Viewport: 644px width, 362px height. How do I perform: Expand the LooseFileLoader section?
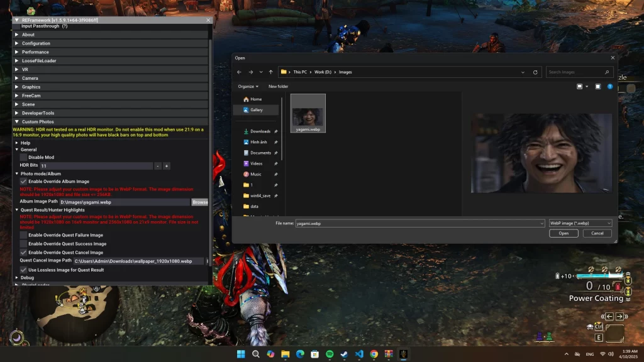coord(111,61)
